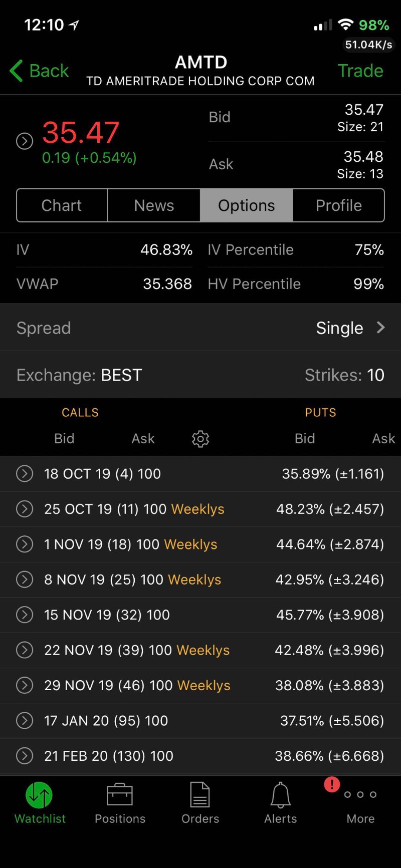Change the Exchange BEST setting
This screenshot has height=868, width=401.
[x=79, y=375]
